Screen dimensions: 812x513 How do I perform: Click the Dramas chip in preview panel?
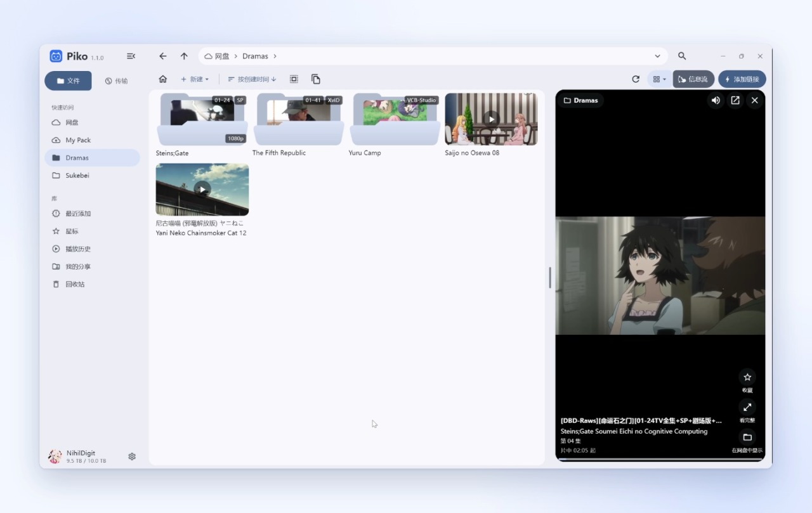(x=580, y=100)
